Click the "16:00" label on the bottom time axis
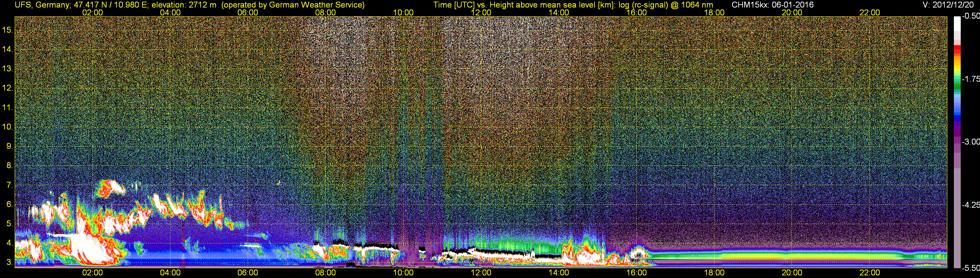The width and height of the screenshot is (980, 278). click(x=636, y=273)
